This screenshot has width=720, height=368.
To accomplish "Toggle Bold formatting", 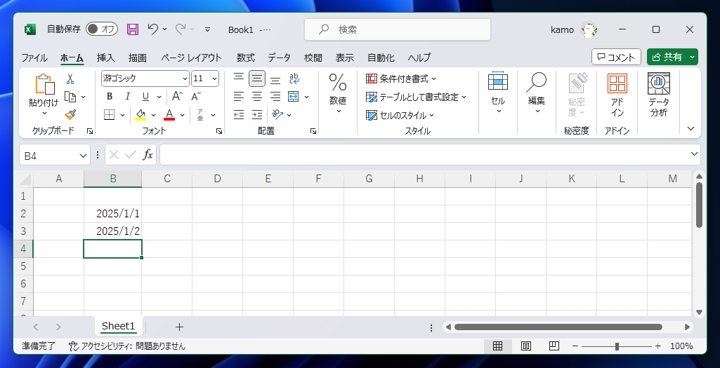I will coord(109,96).
